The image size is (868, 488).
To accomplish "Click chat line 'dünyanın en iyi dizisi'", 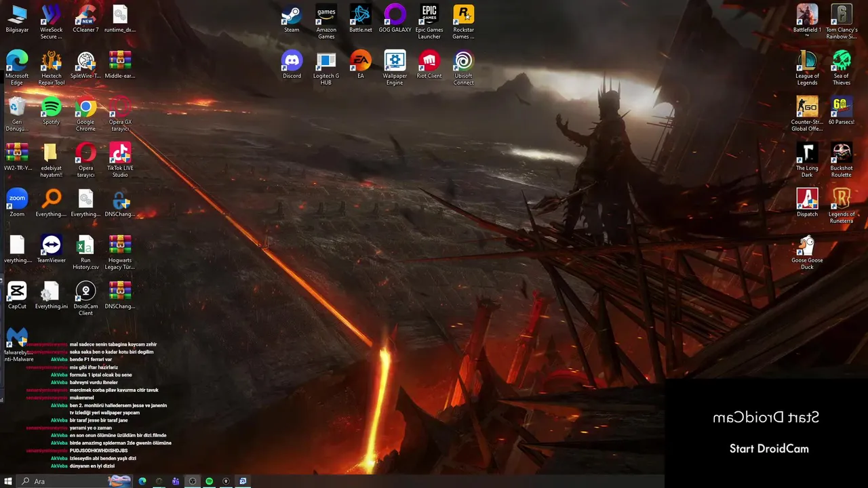I will 92,466.
